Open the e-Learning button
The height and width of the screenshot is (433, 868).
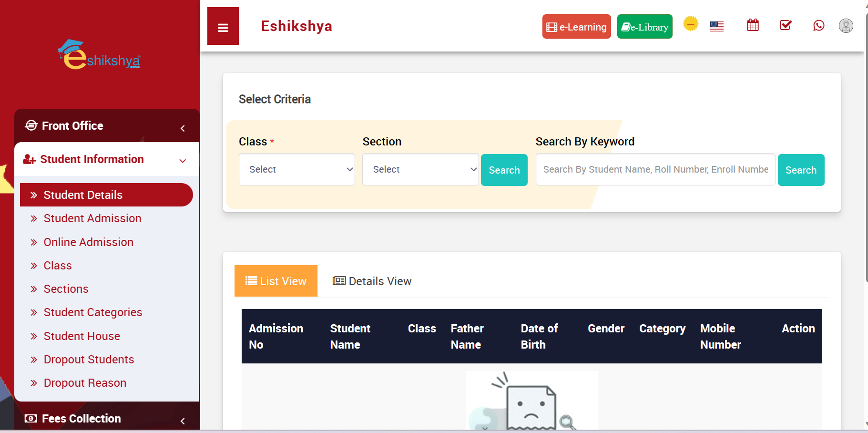click(x=576, y=27)
